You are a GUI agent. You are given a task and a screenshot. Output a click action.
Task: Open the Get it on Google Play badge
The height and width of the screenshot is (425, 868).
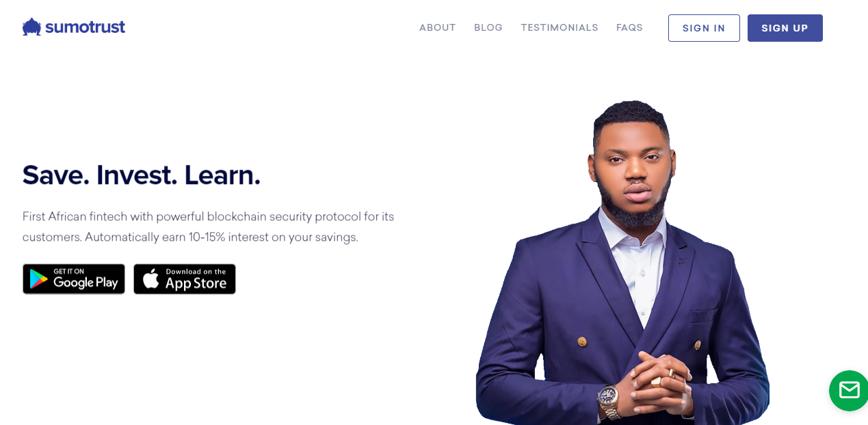pyautogui.click(x=74, y=279)
